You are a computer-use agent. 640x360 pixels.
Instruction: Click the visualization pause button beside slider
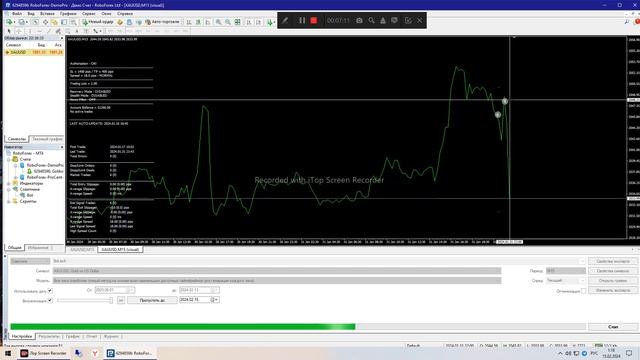point(121,300)
